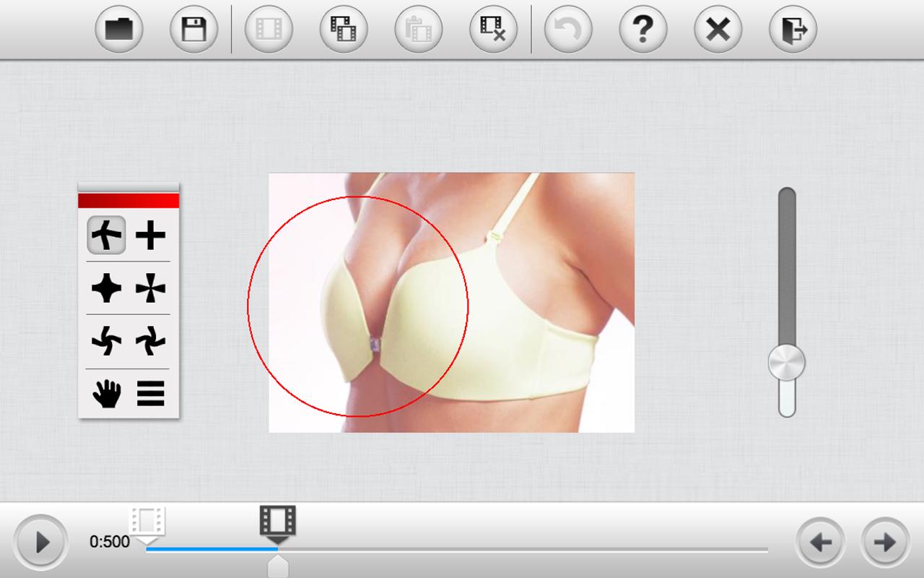Screen dimensions: 924x578
Task: Click the timeline scrubber handle below the track
Action: pyautogui.click(x=278, y=566)
